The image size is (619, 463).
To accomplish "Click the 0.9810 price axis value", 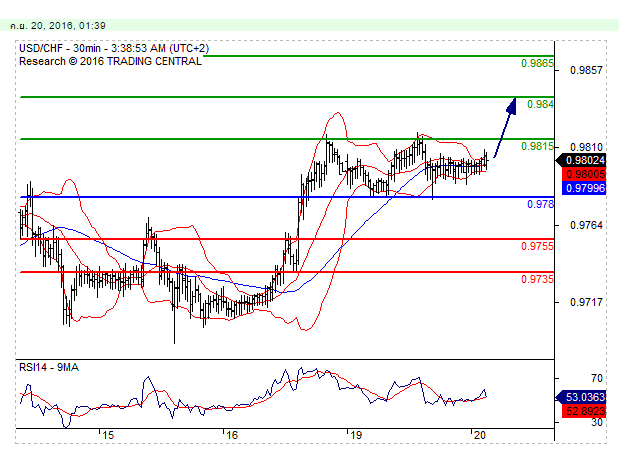I will click(x=586, y=147).
